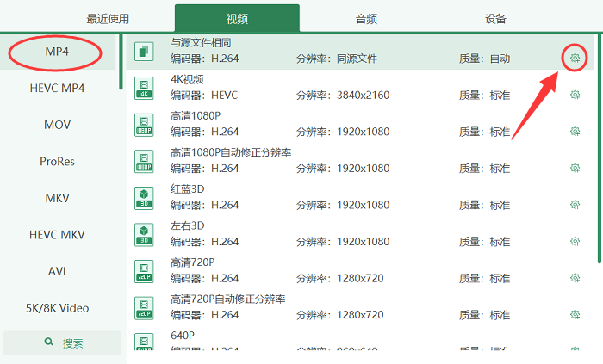This screenshot has height=364, width=603.
Task: Click gear icon for 4K视频 preset
Action: (575, 96)
